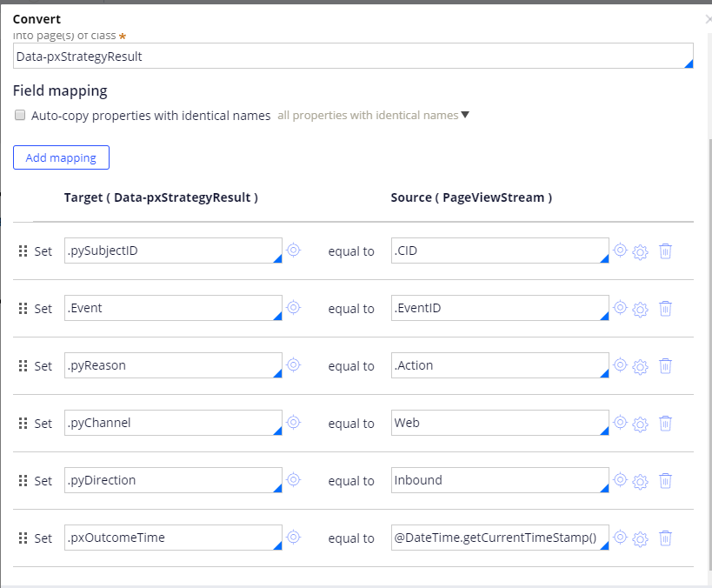Click the .pySubjectID target input
The height and width of the screenshot is (588, 712).
click(172, 251)
